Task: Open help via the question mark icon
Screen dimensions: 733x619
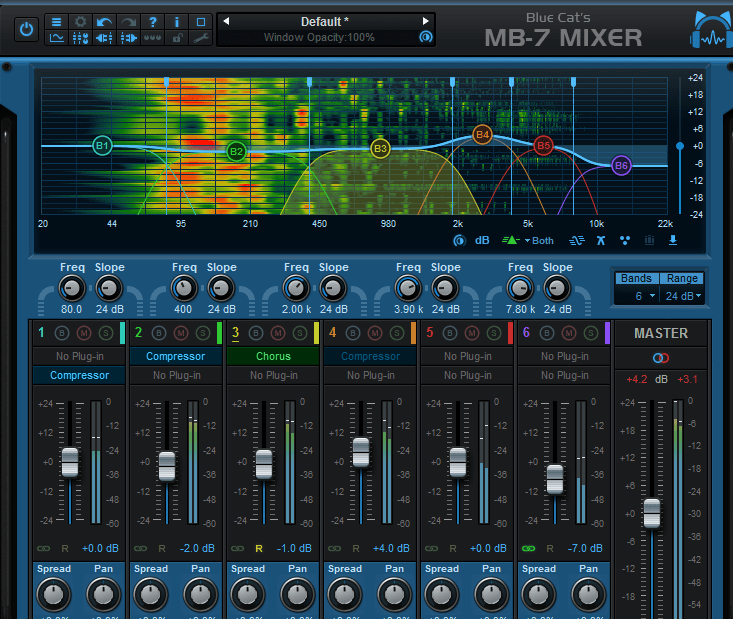Action: (152, 22)
